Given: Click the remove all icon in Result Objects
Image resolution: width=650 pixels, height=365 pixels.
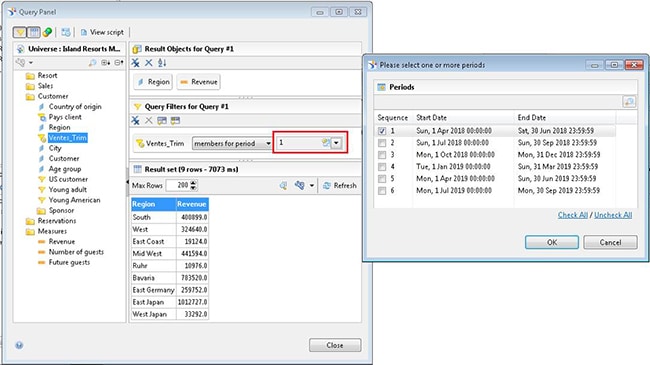Looking at the screenshot, I should [x=136, y=63].
